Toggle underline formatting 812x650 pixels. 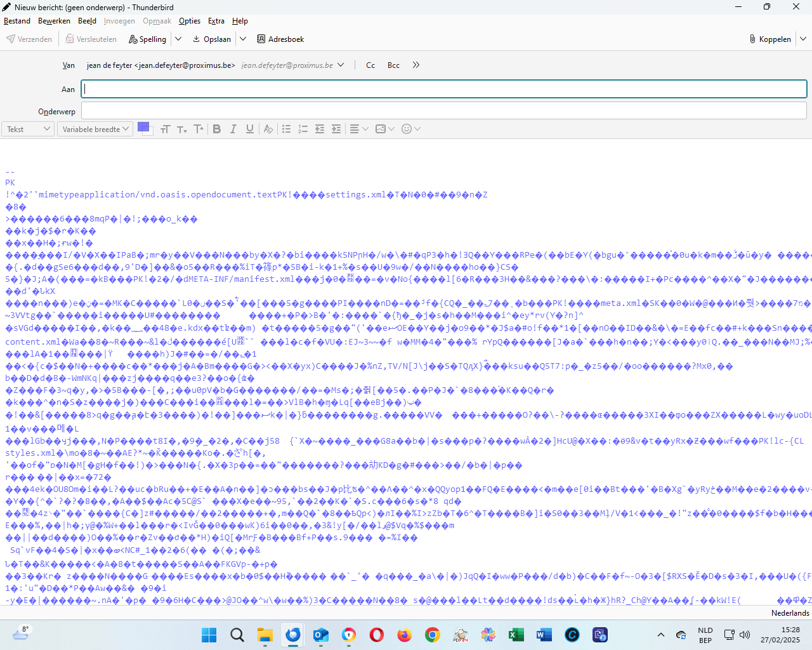coord(250,129)
